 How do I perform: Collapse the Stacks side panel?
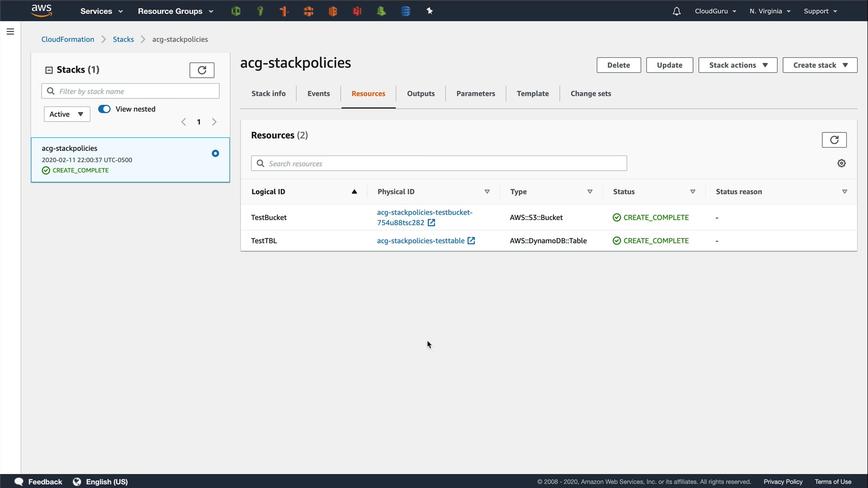coord(49,70)
